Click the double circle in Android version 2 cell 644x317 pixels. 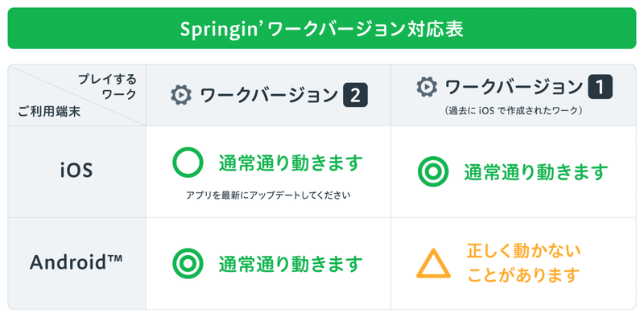tap(188, 264)
